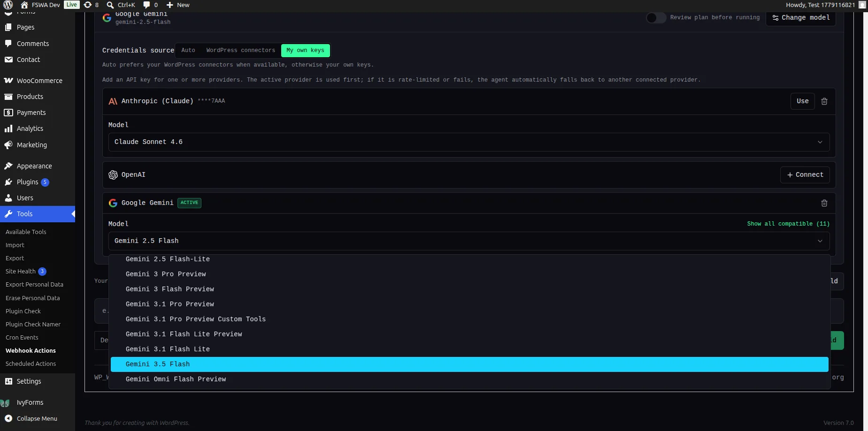This screenshot has width=868, height=431.
Task: Choose Gemini 3 Flash Preview option
Action: point(469,289)
